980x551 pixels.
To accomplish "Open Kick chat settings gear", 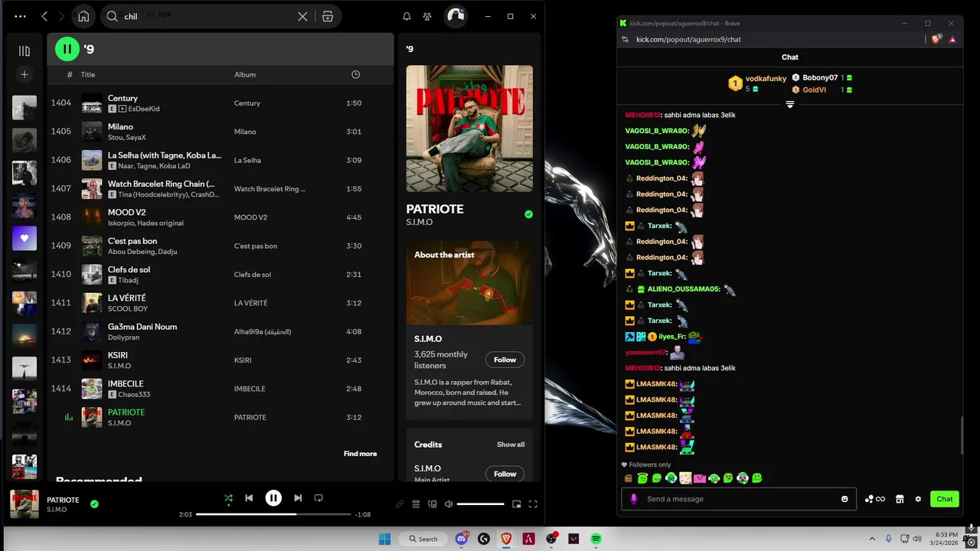I will coord(918,499).
